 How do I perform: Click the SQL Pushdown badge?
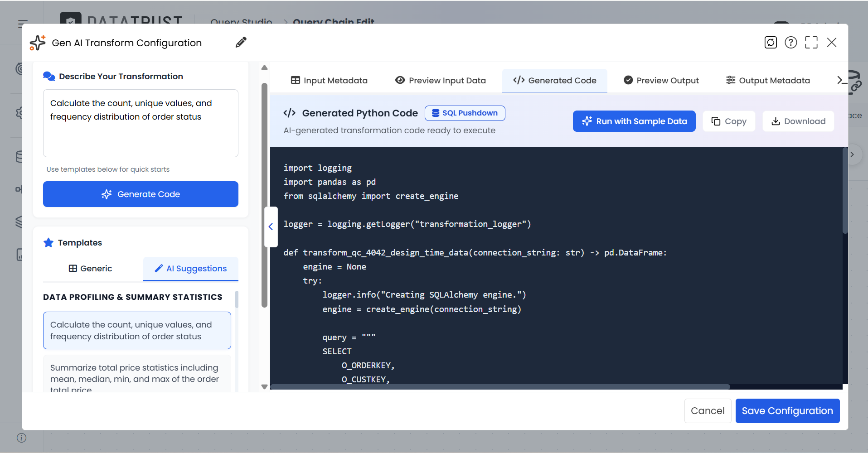point(465,113)
